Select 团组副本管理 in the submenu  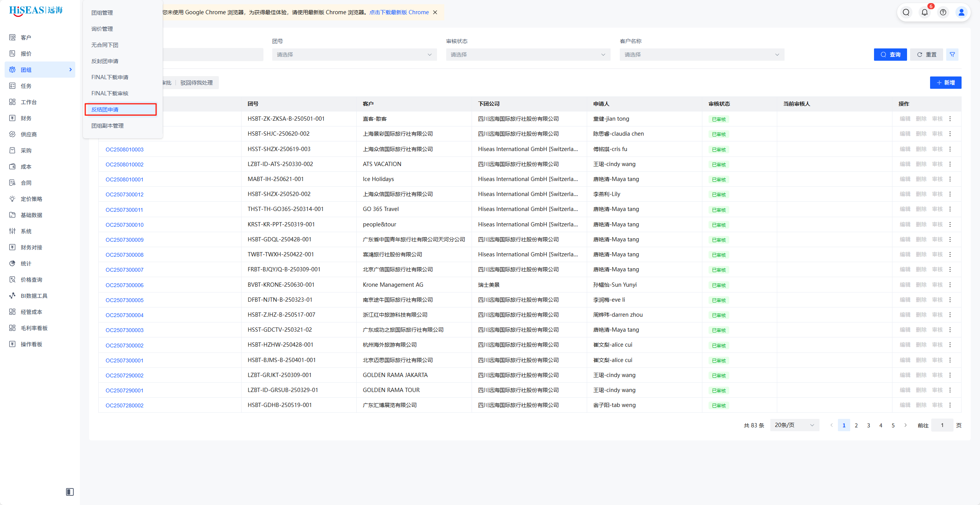pos(108,126)
